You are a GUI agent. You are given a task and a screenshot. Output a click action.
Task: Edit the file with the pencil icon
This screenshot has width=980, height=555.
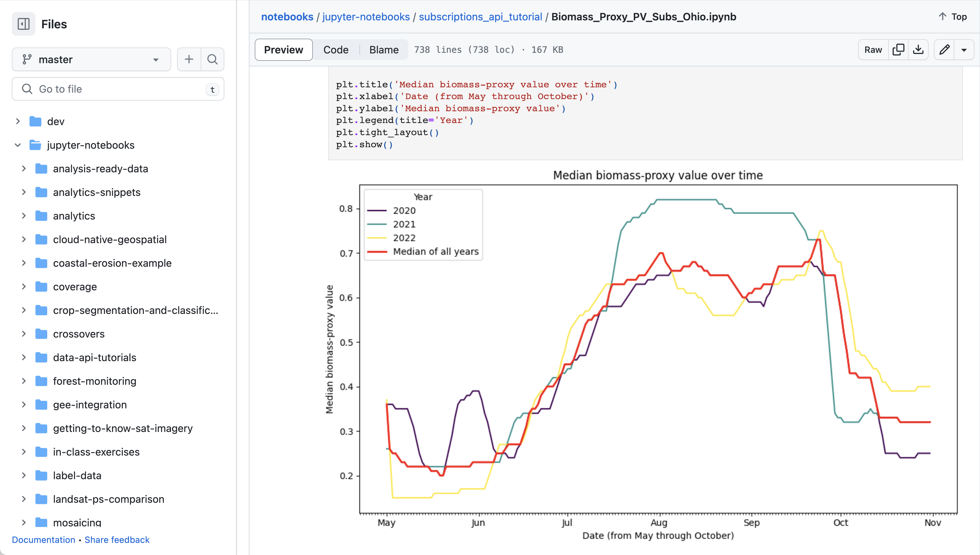coord(945,50)
